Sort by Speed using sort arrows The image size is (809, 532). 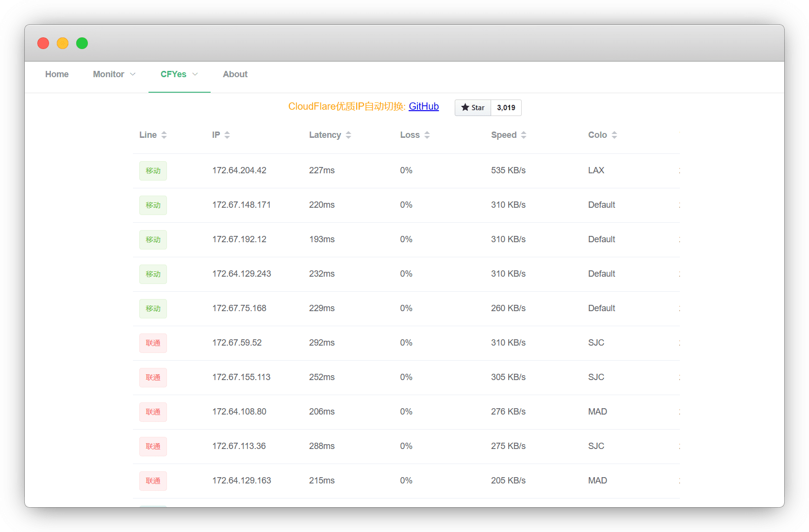(x=524, y=135)
